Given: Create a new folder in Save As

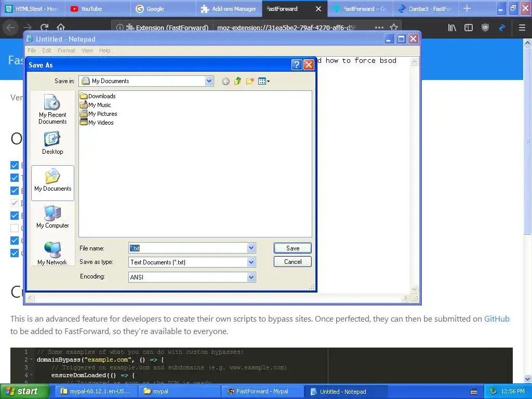Looking at the screenshot, I should [250, 81].
